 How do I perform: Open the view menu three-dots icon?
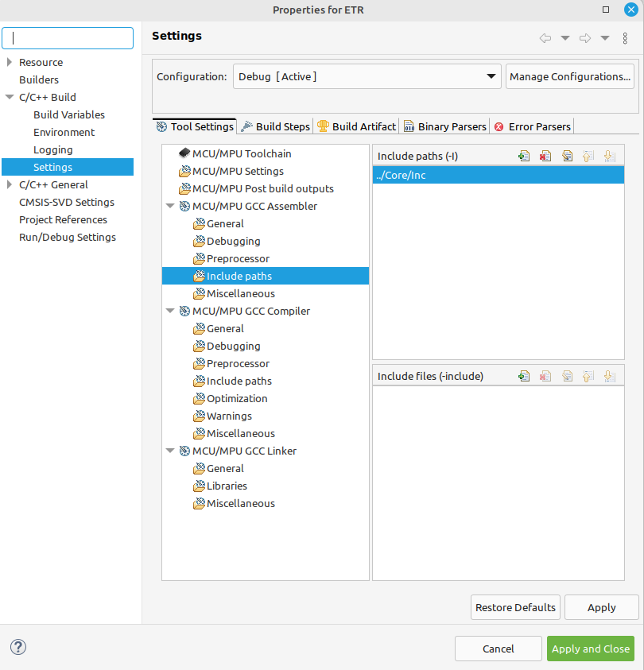click(625, 38)
